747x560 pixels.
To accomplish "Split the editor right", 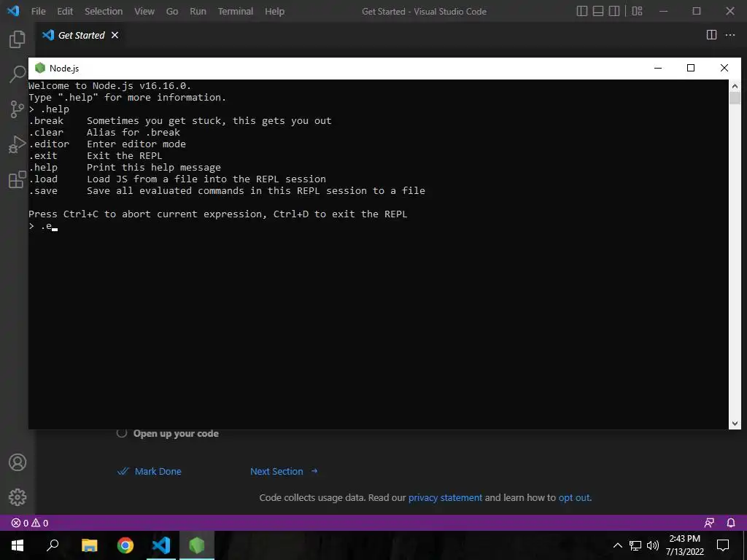I will [x=711, y=35].
